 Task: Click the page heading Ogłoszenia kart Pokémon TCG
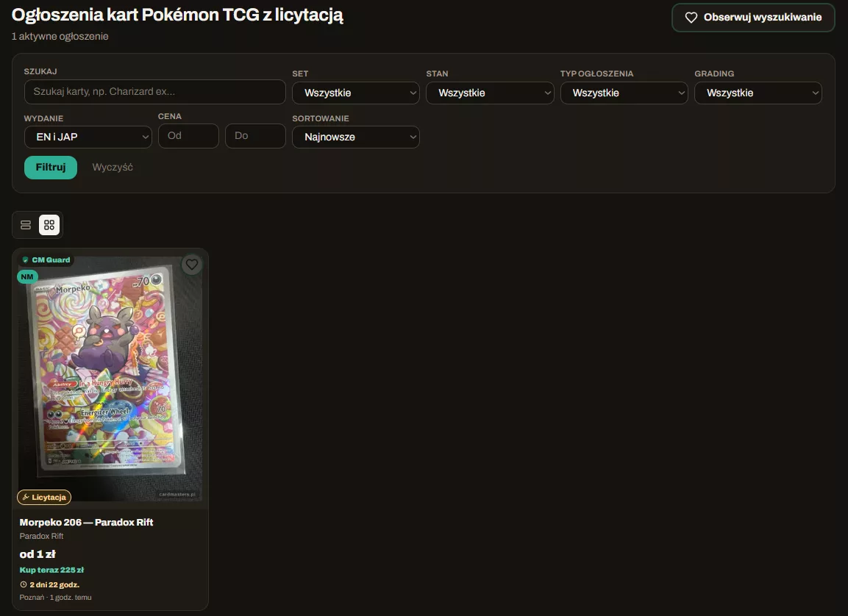177,15
